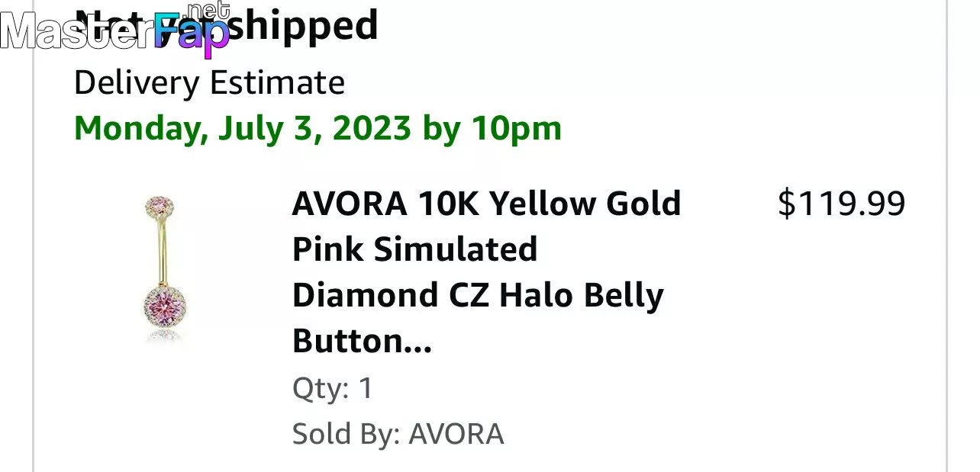Click the $119.99 item price
980x472 pixels.
(841, 204)
